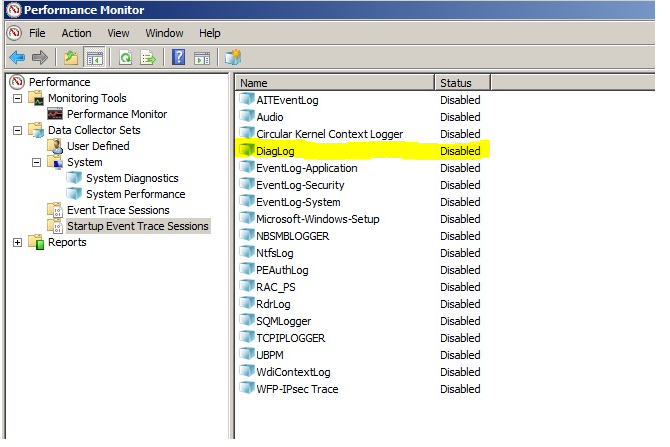Click the AITEventLog session icon
Screen dimensions: 670x447
(x=247, y=99)
